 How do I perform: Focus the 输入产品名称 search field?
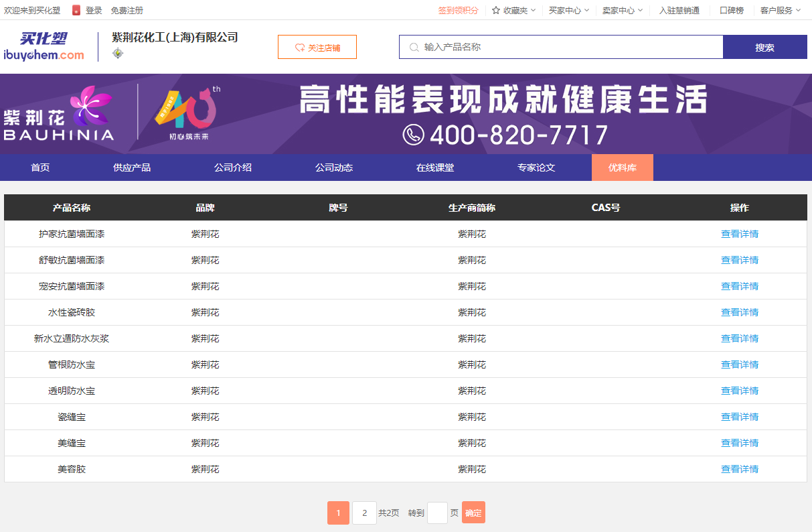coord(561,47)
